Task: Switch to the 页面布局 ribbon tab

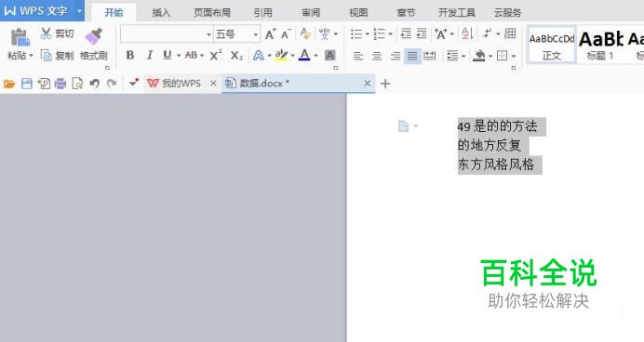Action: point(212,13)
